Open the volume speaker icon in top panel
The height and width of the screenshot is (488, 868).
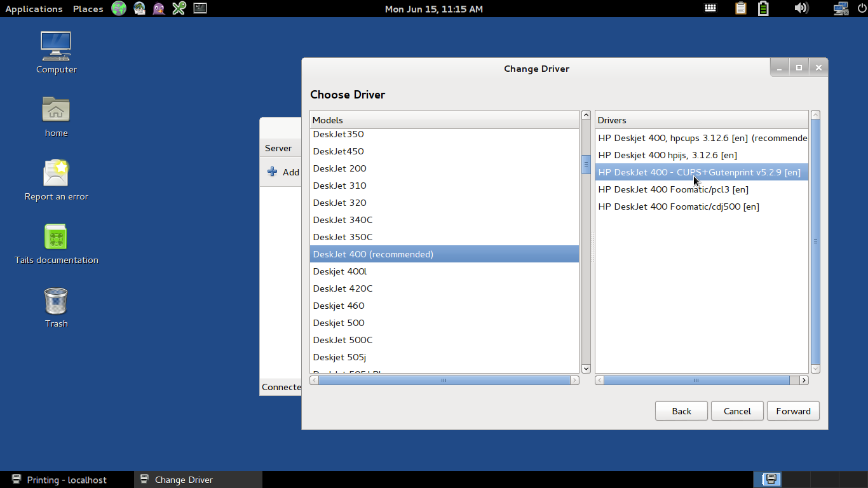801,8
